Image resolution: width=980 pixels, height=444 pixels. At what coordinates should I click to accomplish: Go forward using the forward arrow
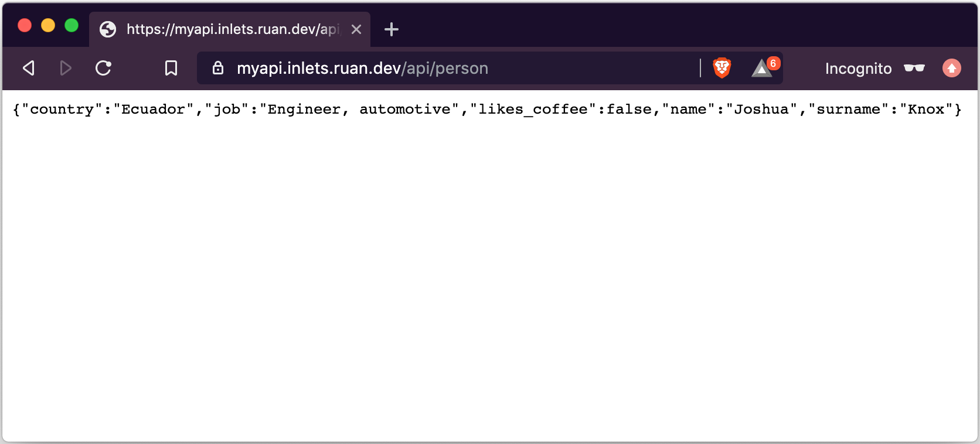[x=66, y=68]
